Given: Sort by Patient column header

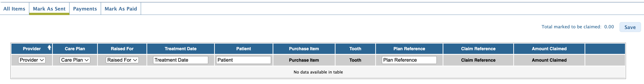Looking at the screenshot, I should tap(244, 49).
